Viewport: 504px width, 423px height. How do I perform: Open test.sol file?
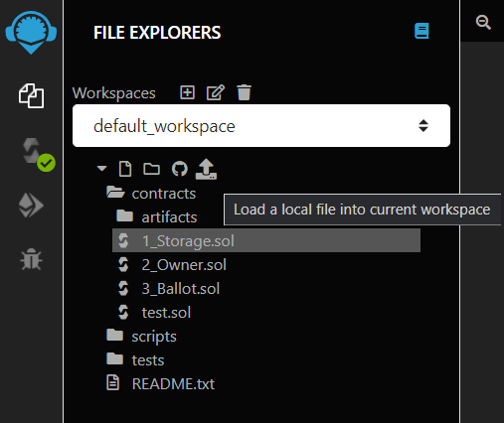154,313
